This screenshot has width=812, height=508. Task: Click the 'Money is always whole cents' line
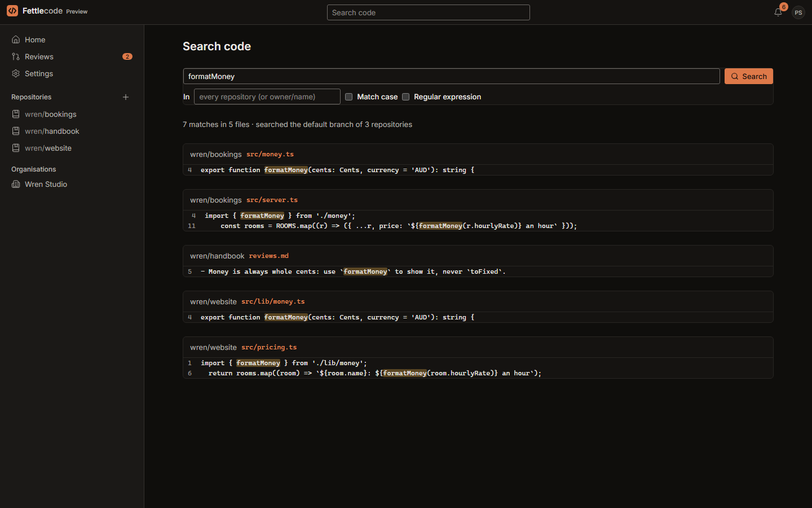point(478,271)
